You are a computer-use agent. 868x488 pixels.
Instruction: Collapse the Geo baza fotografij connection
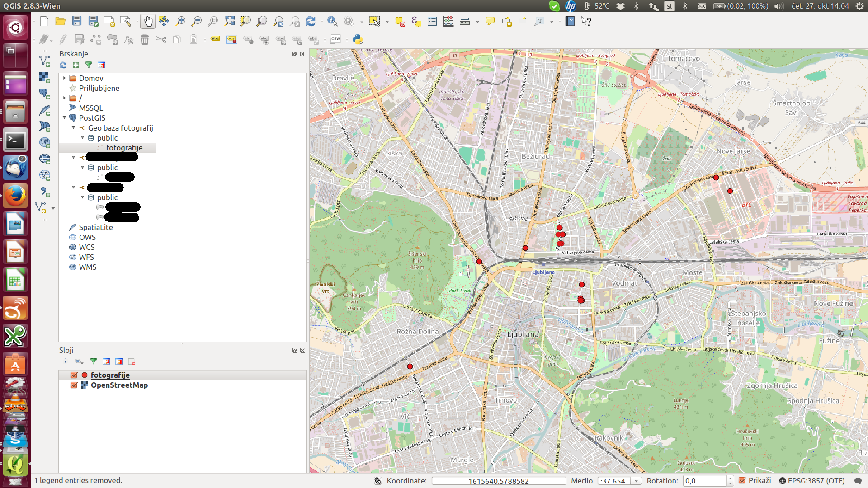click(73, 128)
